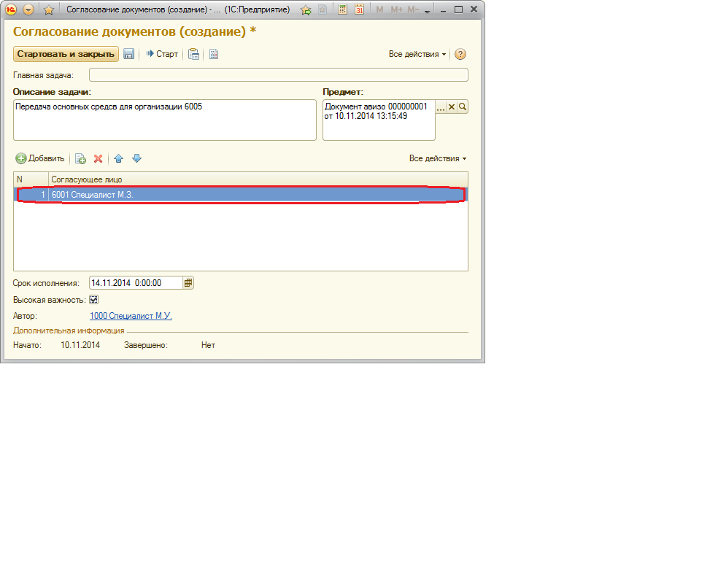Screen dimensions: 718x588
Task: Open the date picker for Срок исполнения
Action: click(188, 283)
